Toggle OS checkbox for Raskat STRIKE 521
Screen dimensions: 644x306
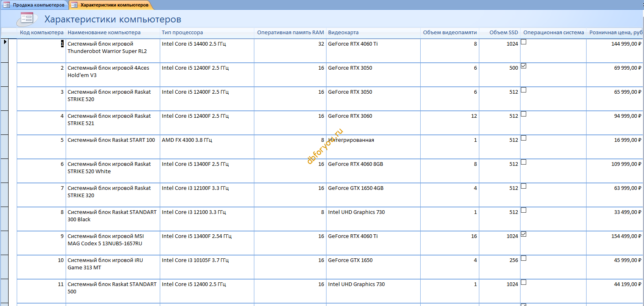coord(524,114)
